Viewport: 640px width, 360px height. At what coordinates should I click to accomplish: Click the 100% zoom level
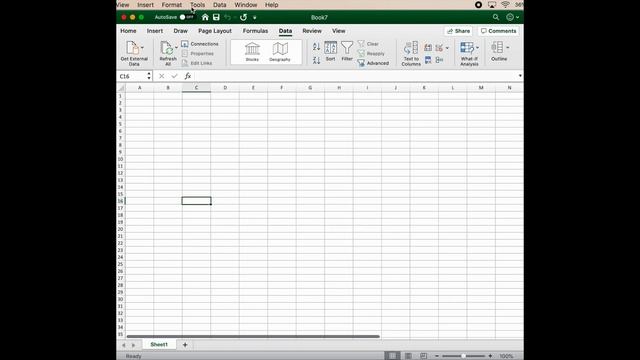point(506,356)
